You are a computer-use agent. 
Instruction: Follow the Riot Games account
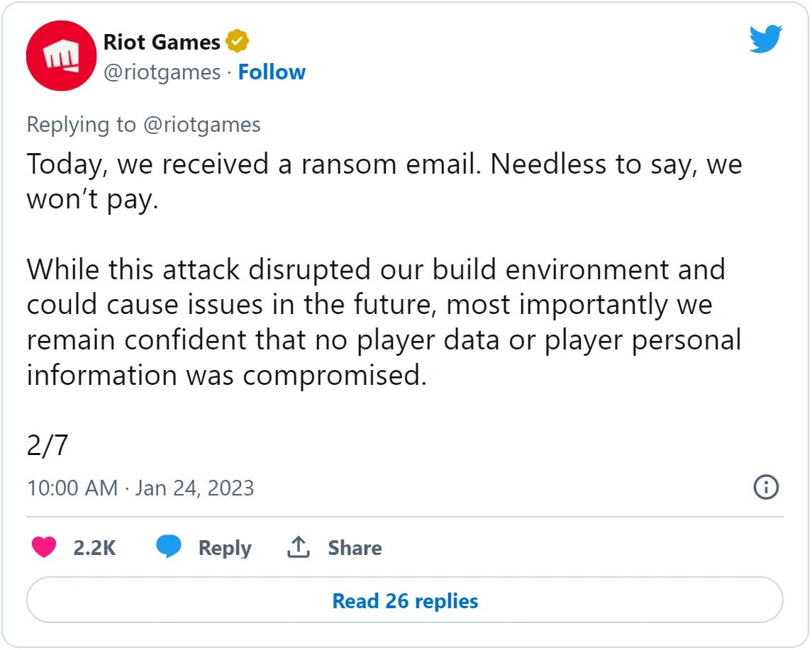tap(272, 72)
